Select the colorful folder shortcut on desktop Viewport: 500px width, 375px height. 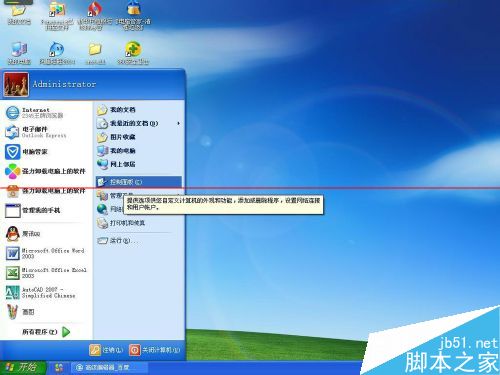click(x=57, y=16)
